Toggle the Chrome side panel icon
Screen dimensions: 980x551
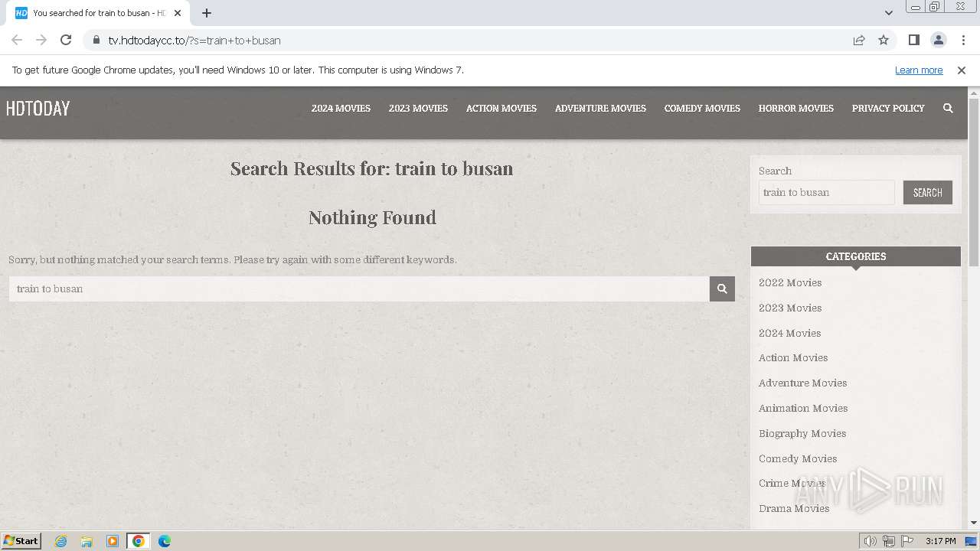913,40
